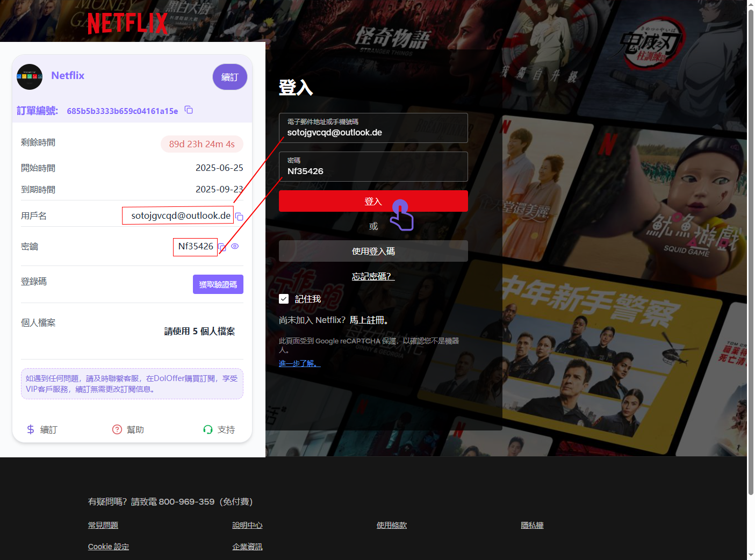This screenshot has width=755, height=560.
Task: Open the 使用條款 footer link
Action: tap(392, 525)
